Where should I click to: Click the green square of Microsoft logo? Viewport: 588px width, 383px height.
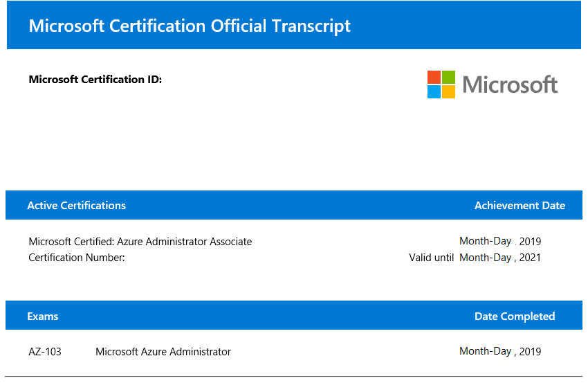(448, 78)
